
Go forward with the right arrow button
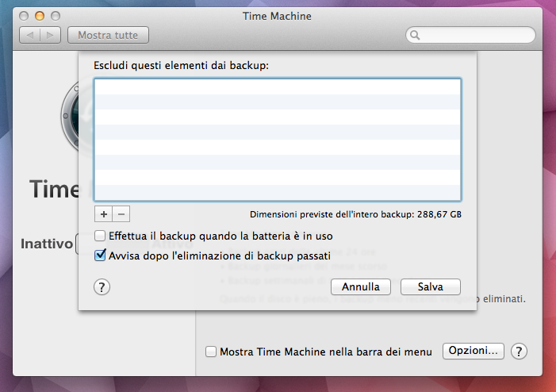(x=50, y=35)
